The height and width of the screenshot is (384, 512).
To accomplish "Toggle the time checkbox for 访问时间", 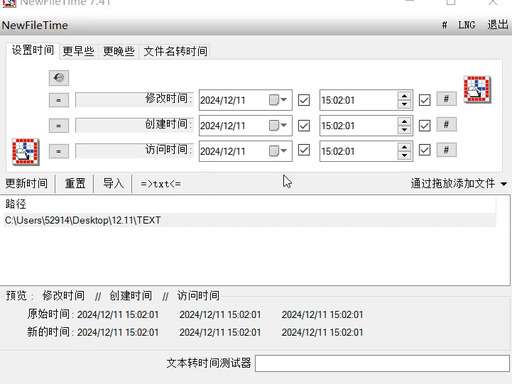I will [x=424, y=150].
